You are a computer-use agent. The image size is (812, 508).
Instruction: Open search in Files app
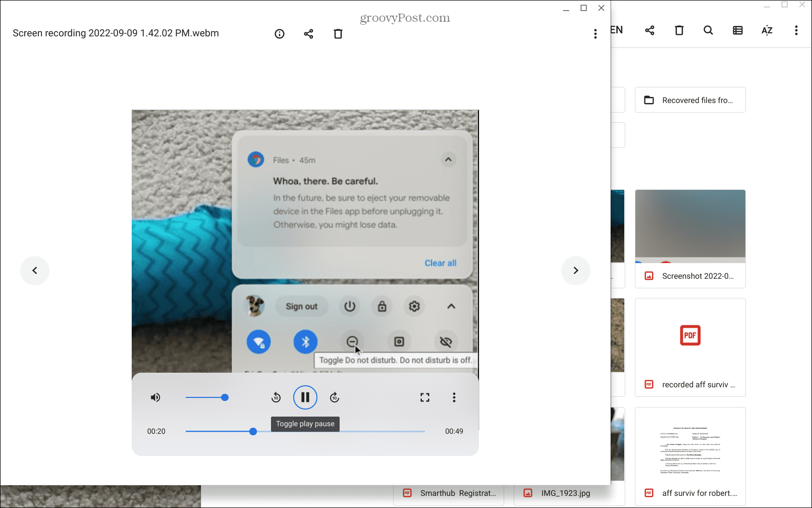coord(708,30)
